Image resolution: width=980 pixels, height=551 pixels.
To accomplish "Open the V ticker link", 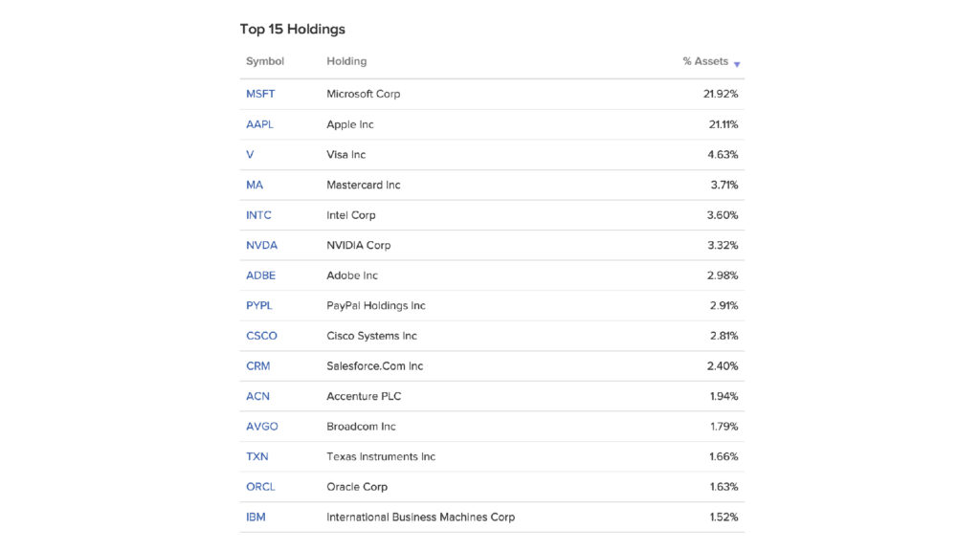I will pos(250,154).
